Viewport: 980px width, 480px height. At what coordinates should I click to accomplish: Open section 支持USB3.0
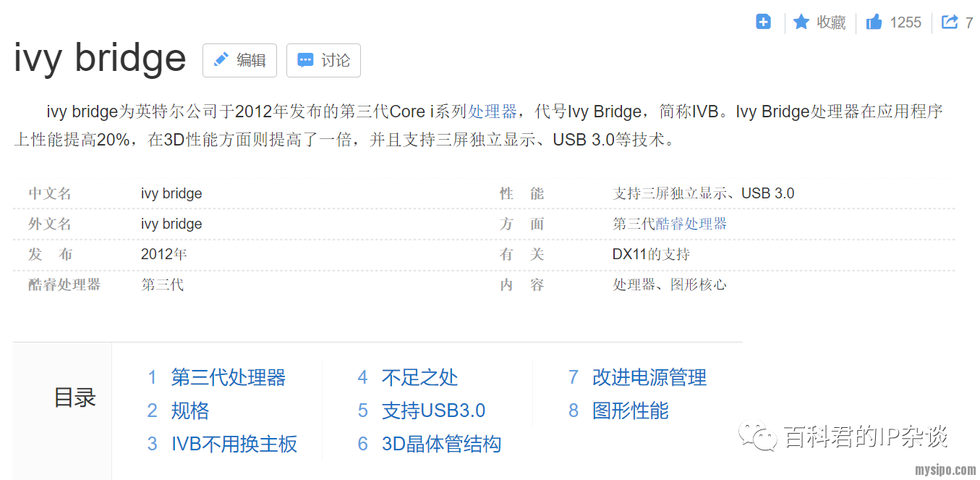coord(433,410)
